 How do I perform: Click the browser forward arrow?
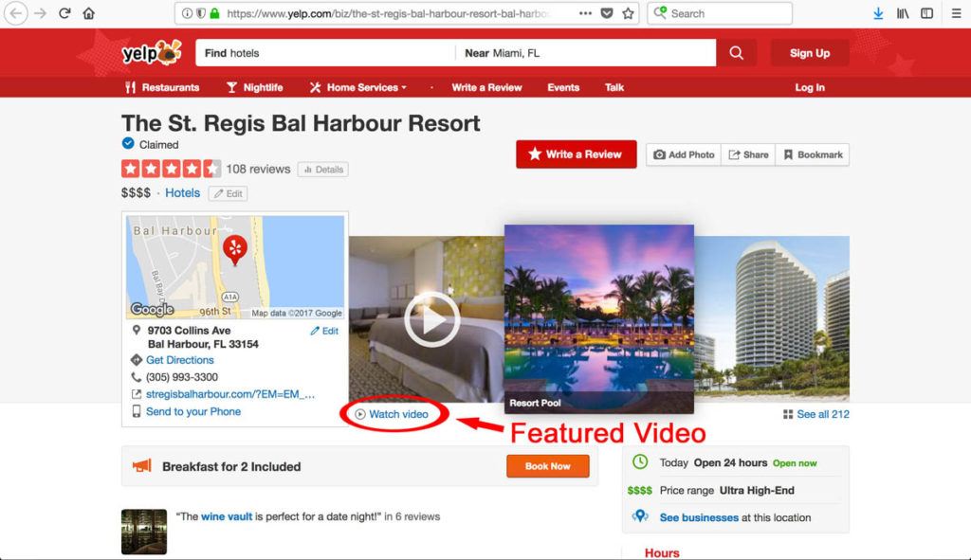pos(40,13)
